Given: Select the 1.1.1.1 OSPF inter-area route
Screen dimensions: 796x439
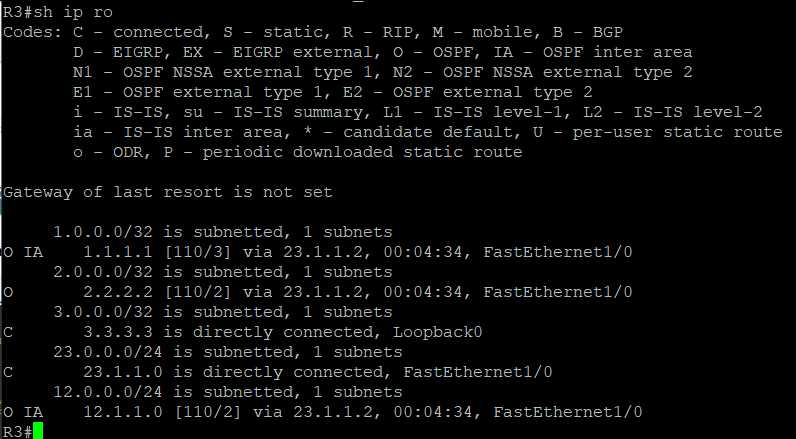Looking at the screenshot, I should pyautogui.click(x=317, y=252).
